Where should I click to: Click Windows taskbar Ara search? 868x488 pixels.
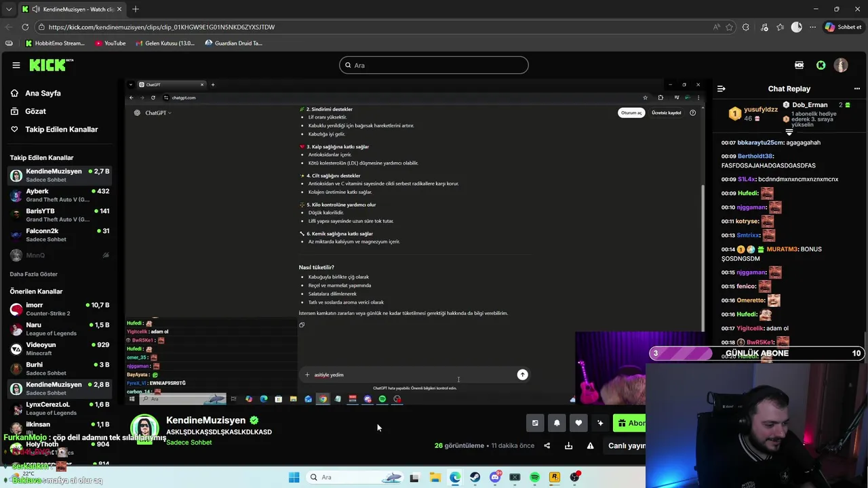355,477
